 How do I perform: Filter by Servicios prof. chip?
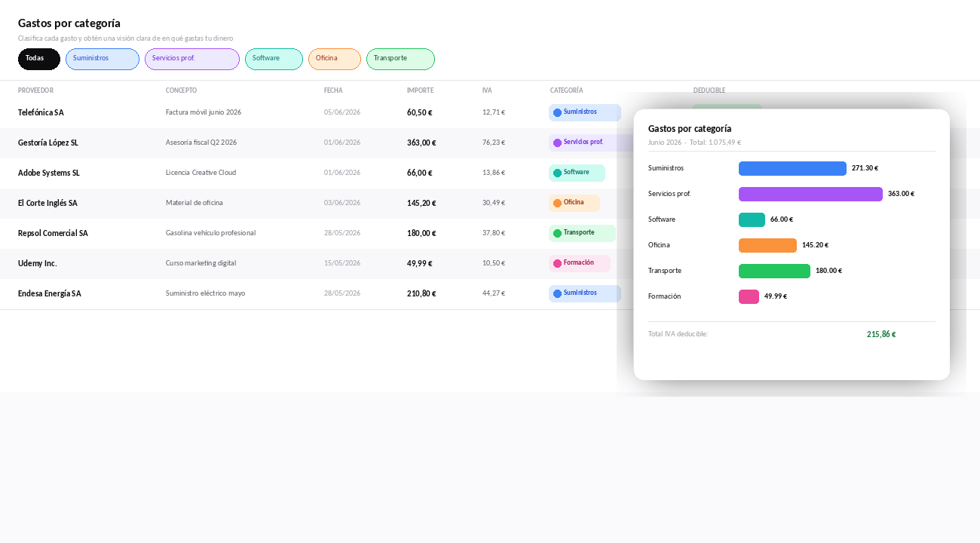(x=192, y=59)
